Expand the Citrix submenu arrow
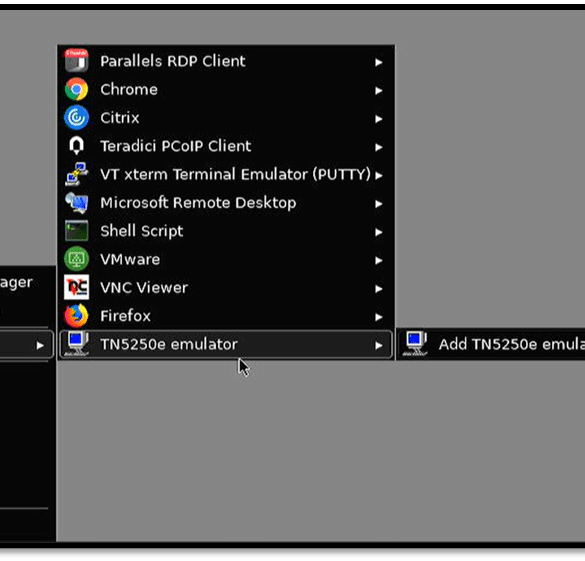The width and height of the screenshot is (585, 561). [x=379, y=119]
